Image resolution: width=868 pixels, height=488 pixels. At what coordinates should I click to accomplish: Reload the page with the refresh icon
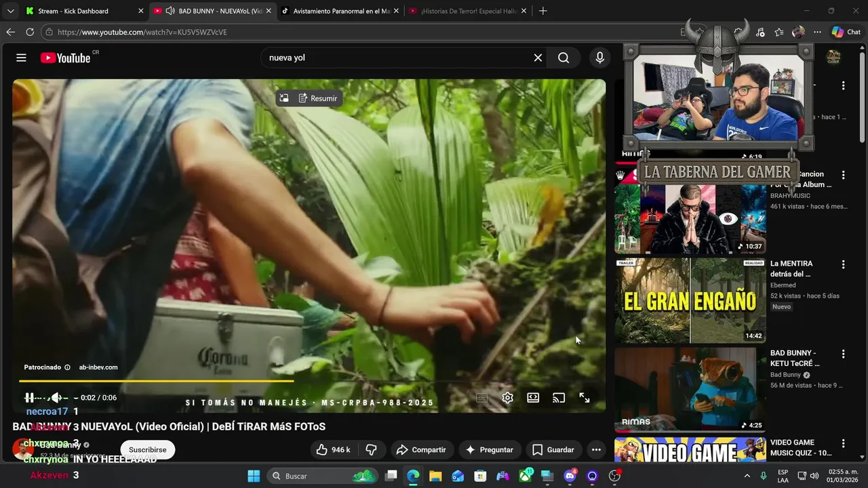[x=30, y=32]
